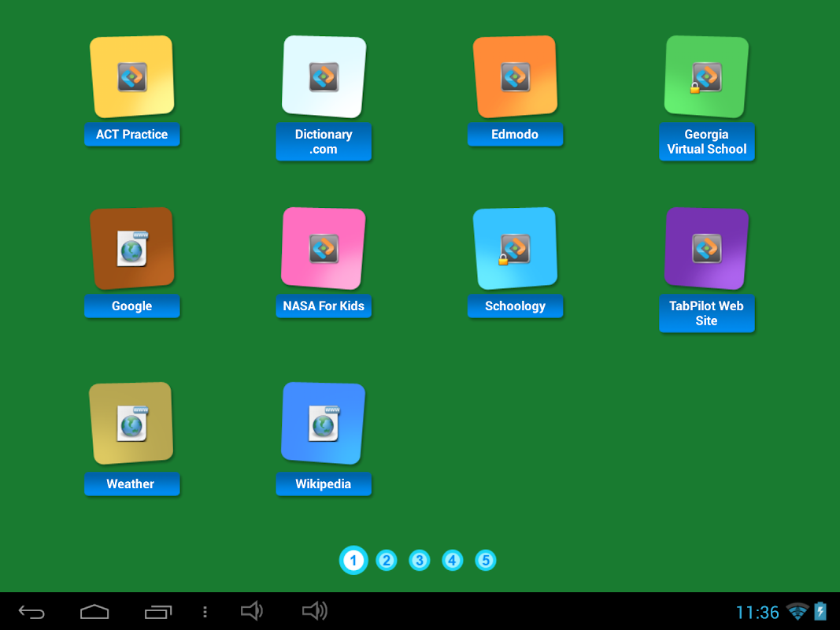Raise volume with the volume-up icon

point(315,611)
